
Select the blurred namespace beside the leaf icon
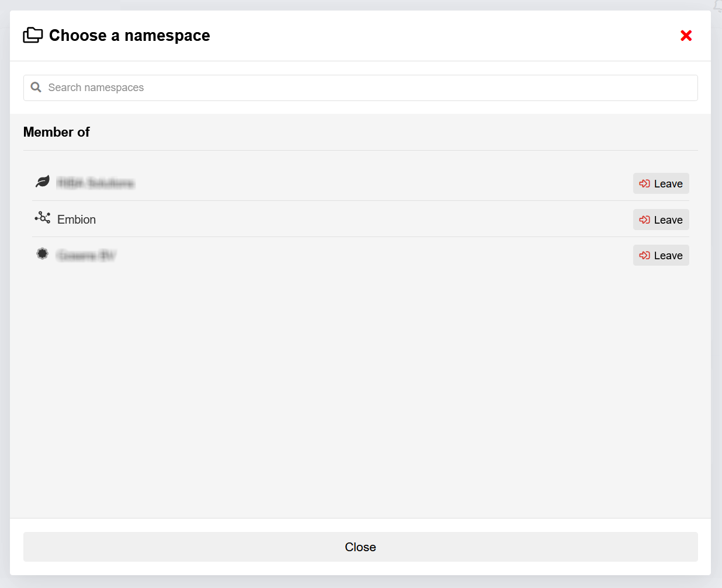[x=96, y=183]
